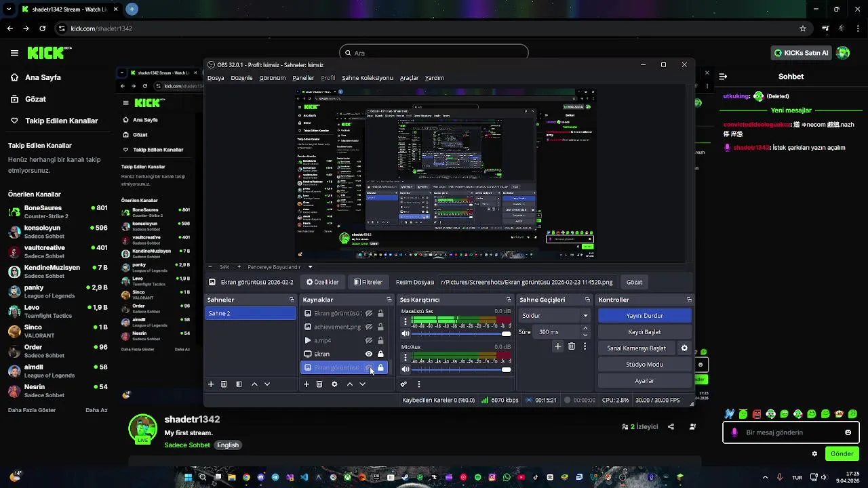Unlock the Ekran source
Viewport: 868px width, 488px height.
pos(380,354)
